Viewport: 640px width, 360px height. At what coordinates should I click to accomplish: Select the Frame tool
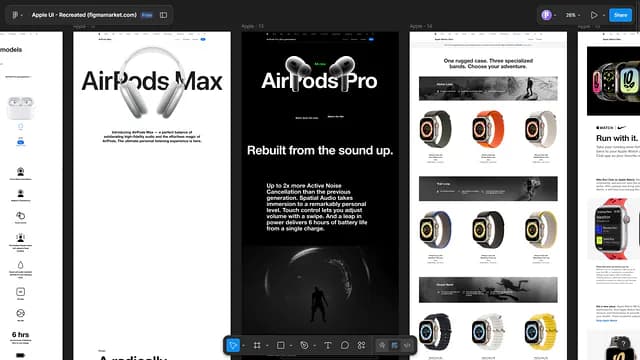(257, 345)
